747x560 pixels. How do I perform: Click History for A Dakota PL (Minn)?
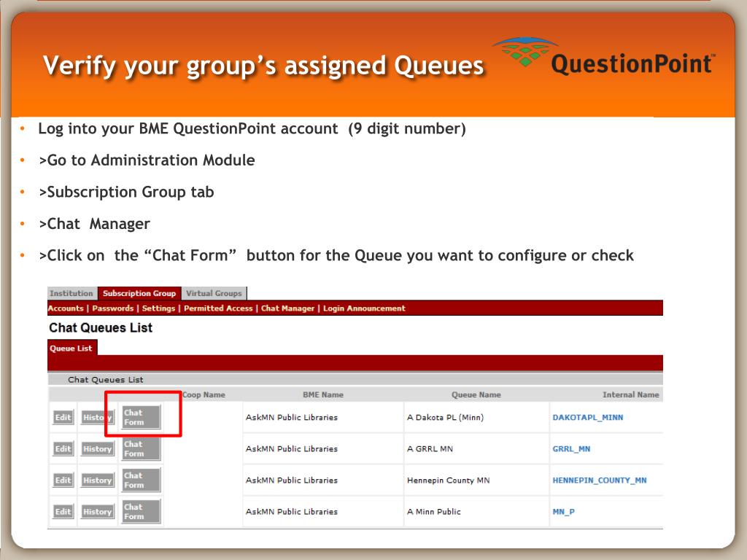[97, 418]
